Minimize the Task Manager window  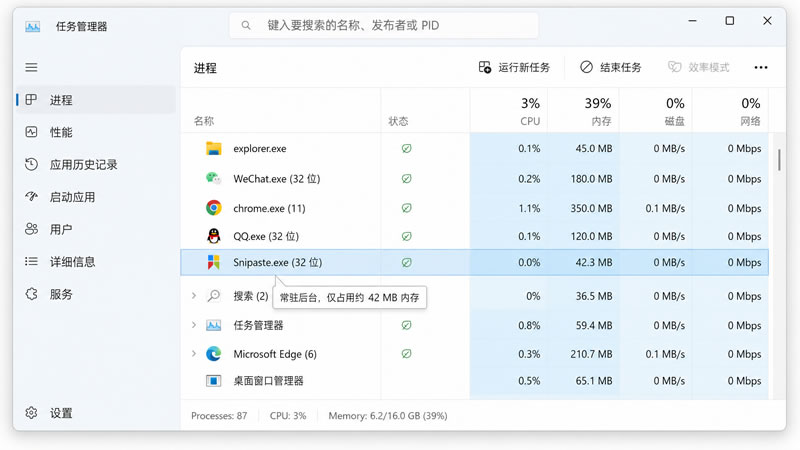click(692, 21)
